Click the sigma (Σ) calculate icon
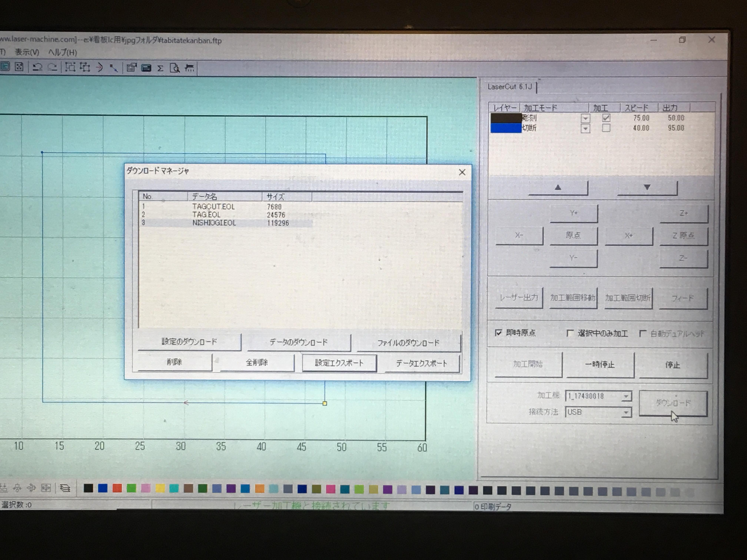 (x=160, y=69)
